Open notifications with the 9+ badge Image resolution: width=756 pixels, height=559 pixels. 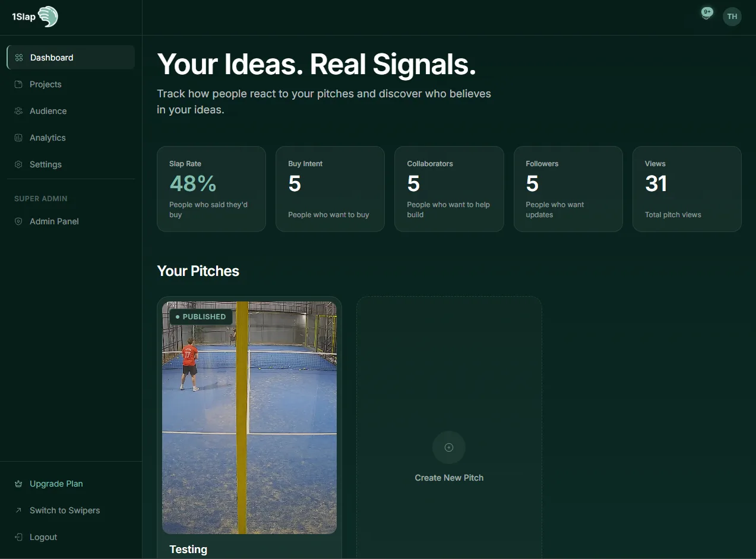(x=706, y=14)
